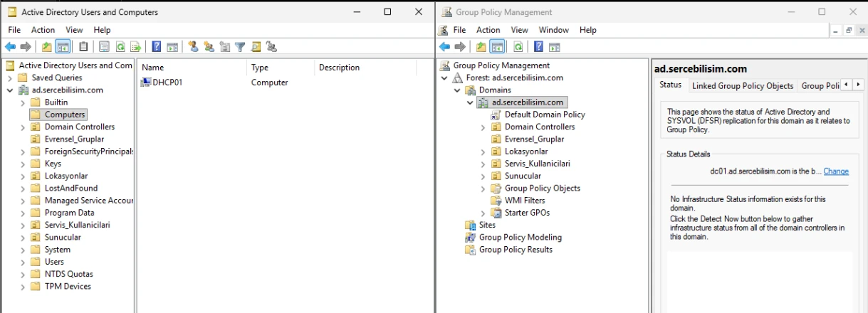Sort by Type column header
868x313 pixels.
(x=281, y=68)
